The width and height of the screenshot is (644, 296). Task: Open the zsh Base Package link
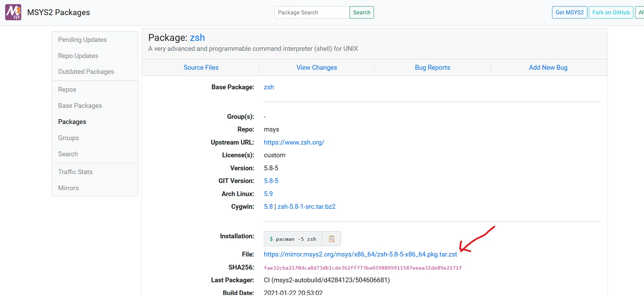269,87
